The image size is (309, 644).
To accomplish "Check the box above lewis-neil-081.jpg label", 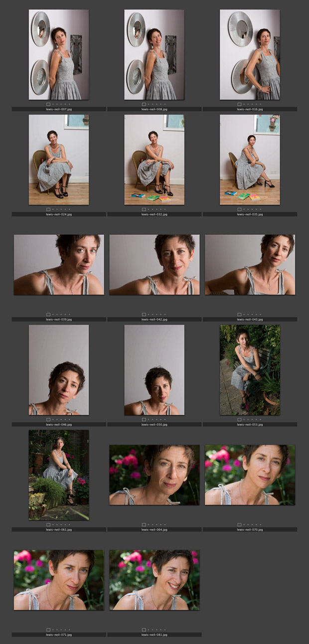I will (x=144, y=630).
